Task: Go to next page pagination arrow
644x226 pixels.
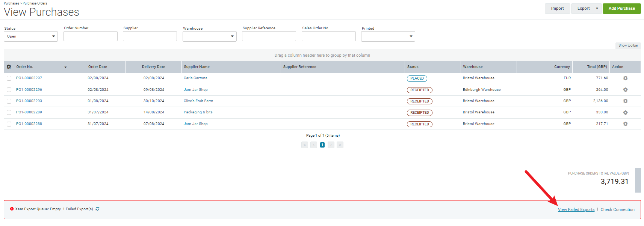Action: 331,145
